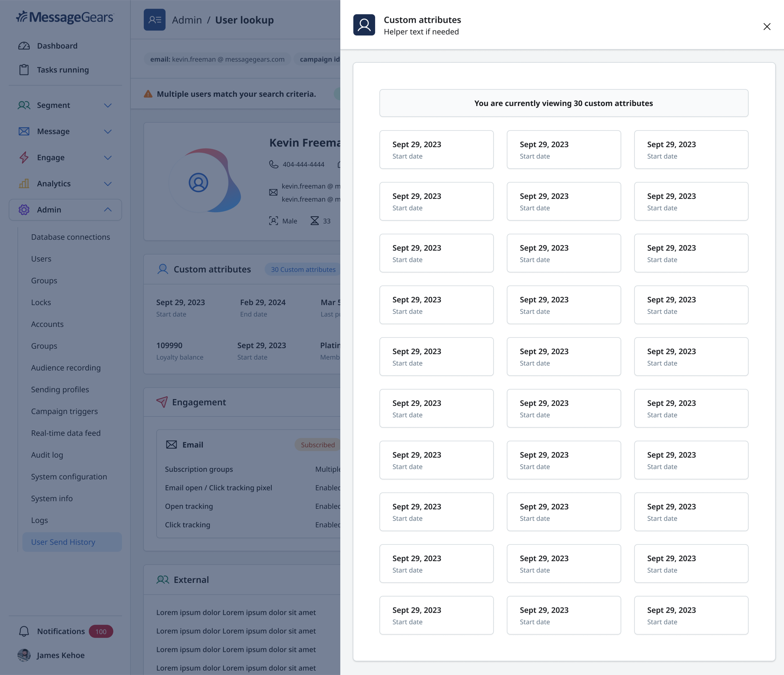Click James Kehoe's avatar photo

tap(24, 655)
